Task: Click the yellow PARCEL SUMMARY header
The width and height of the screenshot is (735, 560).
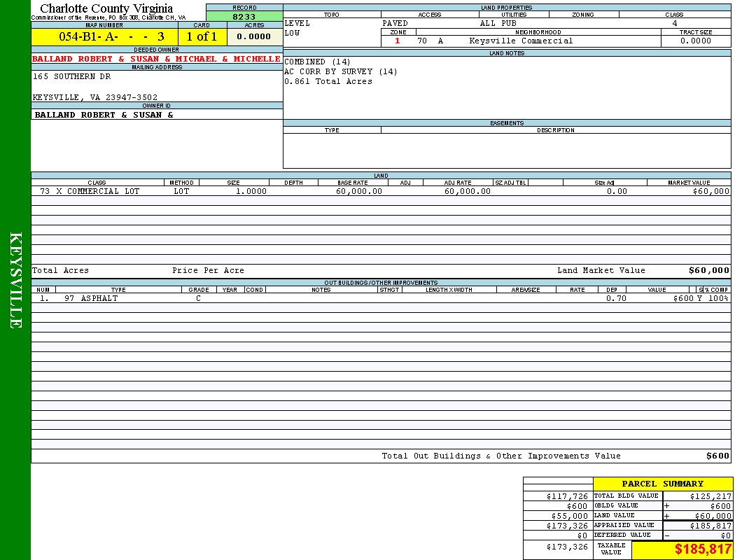Action: click(x=662, y=484)
